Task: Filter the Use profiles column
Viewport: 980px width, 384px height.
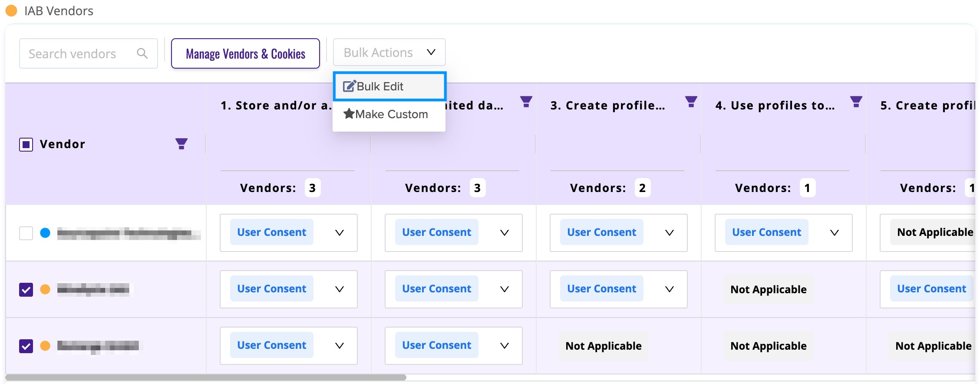Action: click(x=856, y=102)
